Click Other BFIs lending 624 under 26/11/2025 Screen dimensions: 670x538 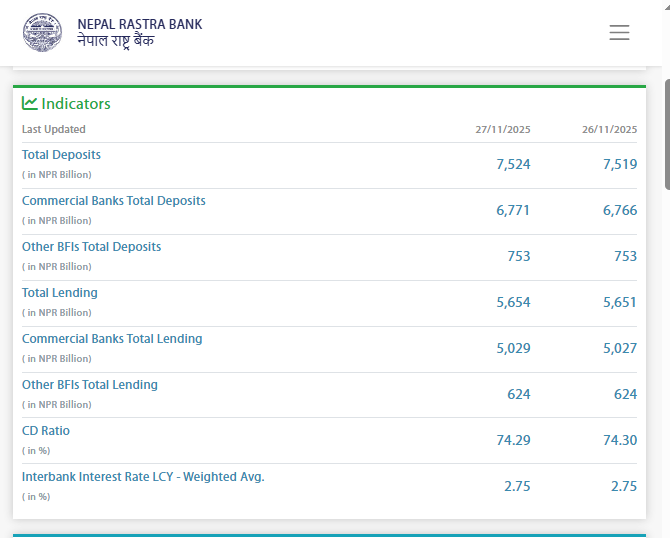(x=626, y=394)
